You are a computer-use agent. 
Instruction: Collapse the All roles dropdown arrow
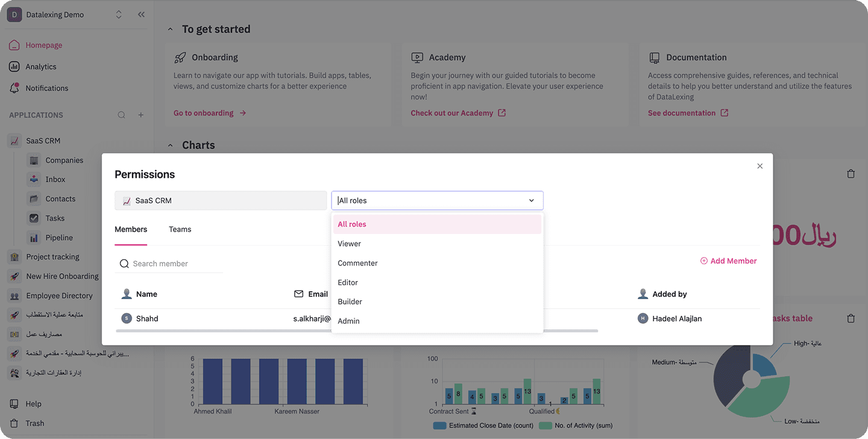click(x=532, y=201)
